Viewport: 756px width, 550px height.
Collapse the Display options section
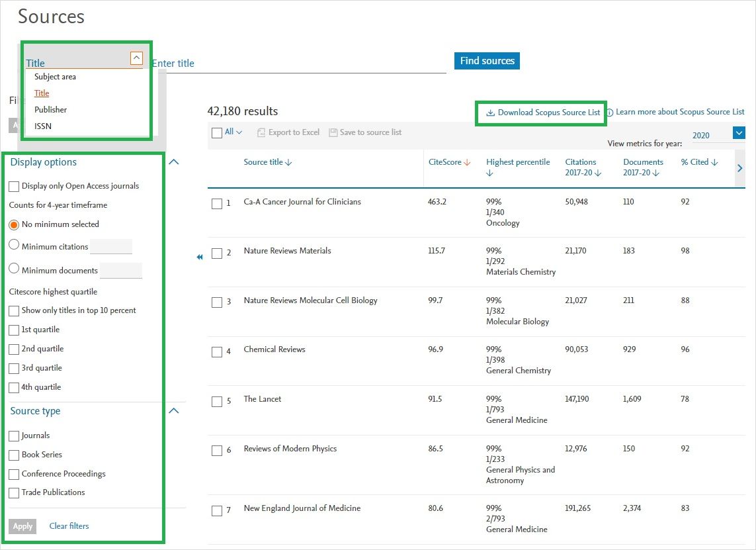174,161
